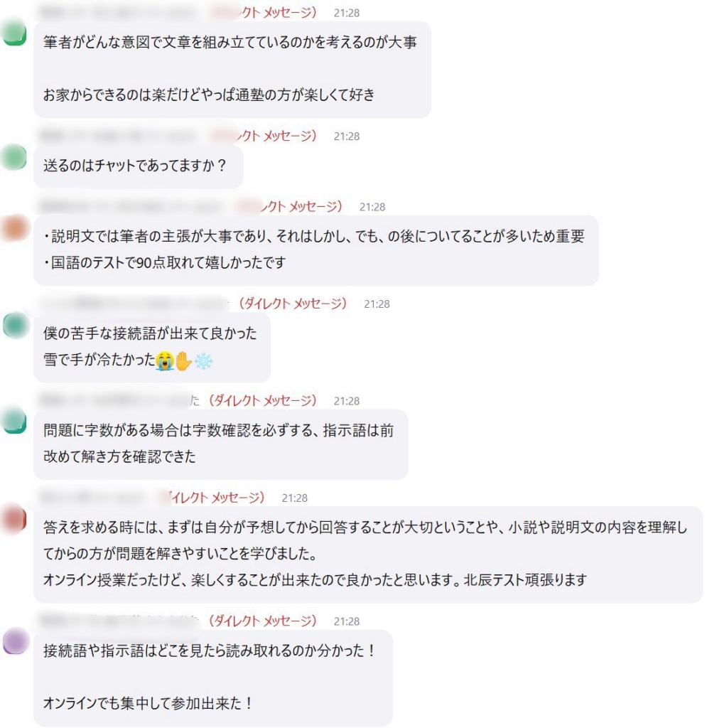Open profile avatar next to 送るのはチャットであってますか

click(x=14, y=156)
